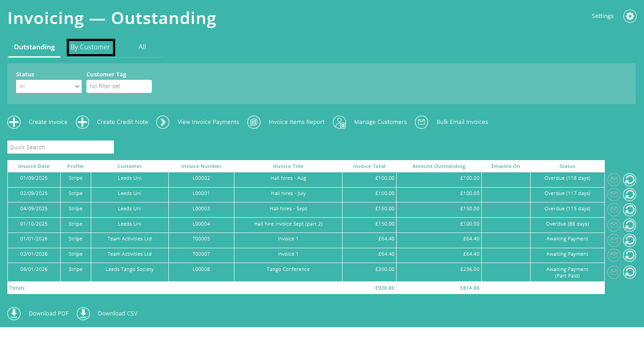This screenshot has width=644, height=349.
Task: Email the Tango Conference invoice
Action: coord(613,272)
